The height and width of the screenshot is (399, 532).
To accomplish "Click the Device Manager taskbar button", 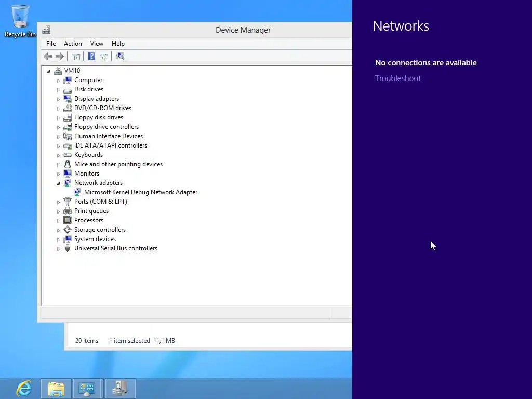I will [120, 389].
